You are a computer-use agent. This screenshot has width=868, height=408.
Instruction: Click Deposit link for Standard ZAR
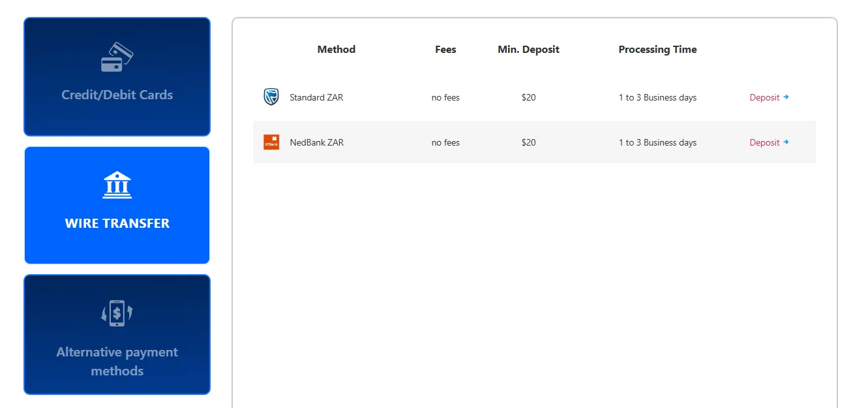coord(764,97)
